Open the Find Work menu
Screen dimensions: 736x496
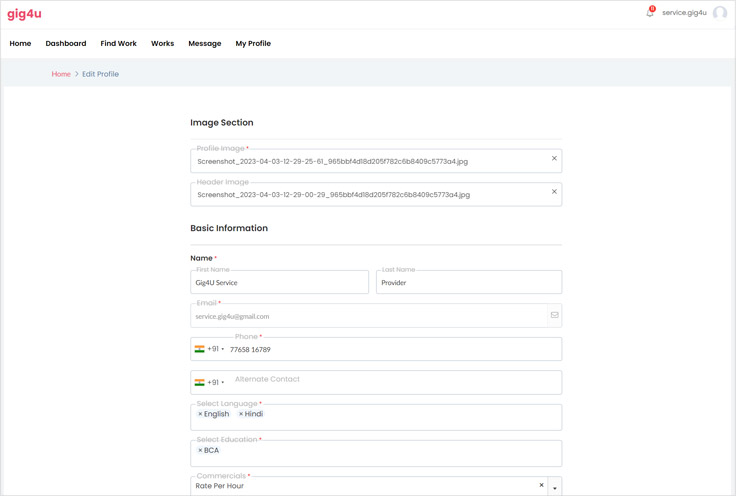(x=118, y=44)
